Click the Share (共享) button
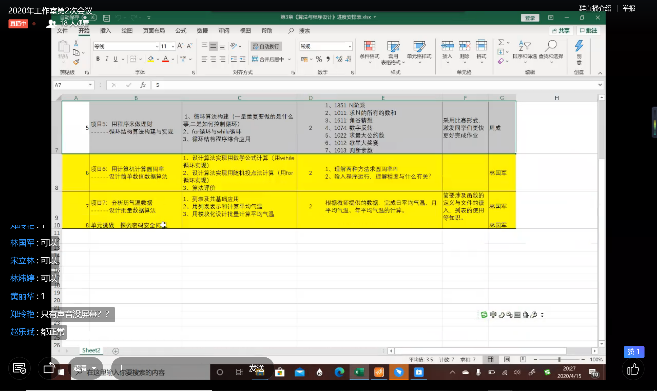The image size is (657, 391). [561, 31]
